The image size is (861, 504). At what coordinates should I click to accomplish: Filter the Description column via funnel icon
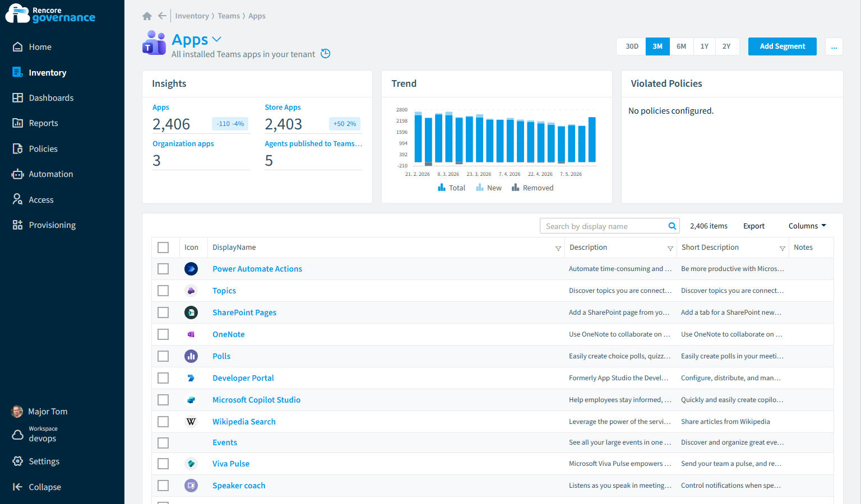(670, 248)
